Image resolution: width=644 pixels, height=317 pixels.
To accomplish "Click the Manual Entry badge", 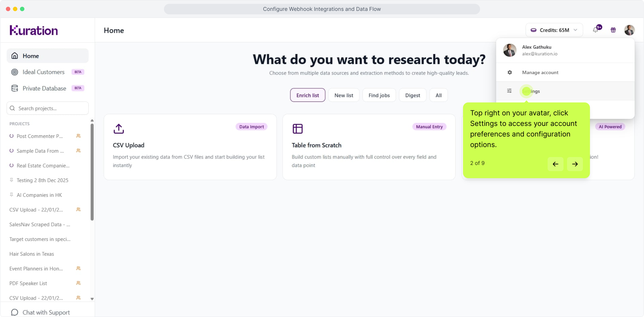I will (x=429, y=127).
